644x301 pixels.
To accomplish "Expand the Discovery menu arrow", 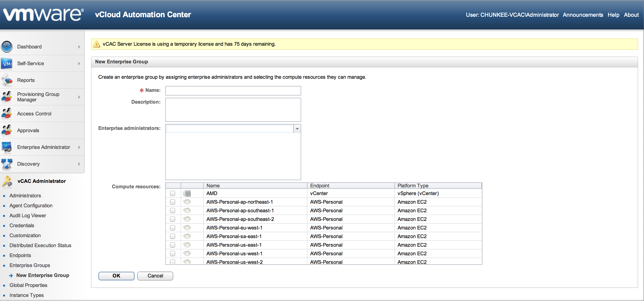I will [79, 164].
